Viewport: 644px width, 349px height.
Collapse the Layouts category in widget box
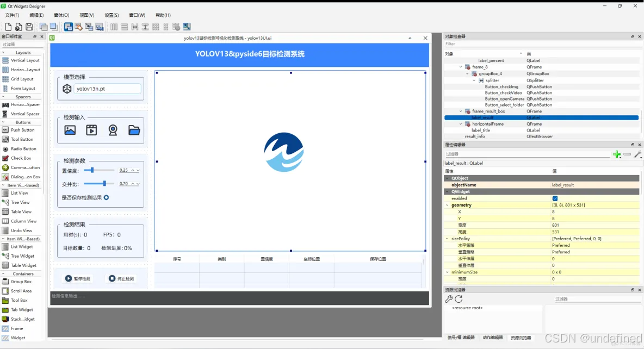pyautogui.click(x=3, y=53)
